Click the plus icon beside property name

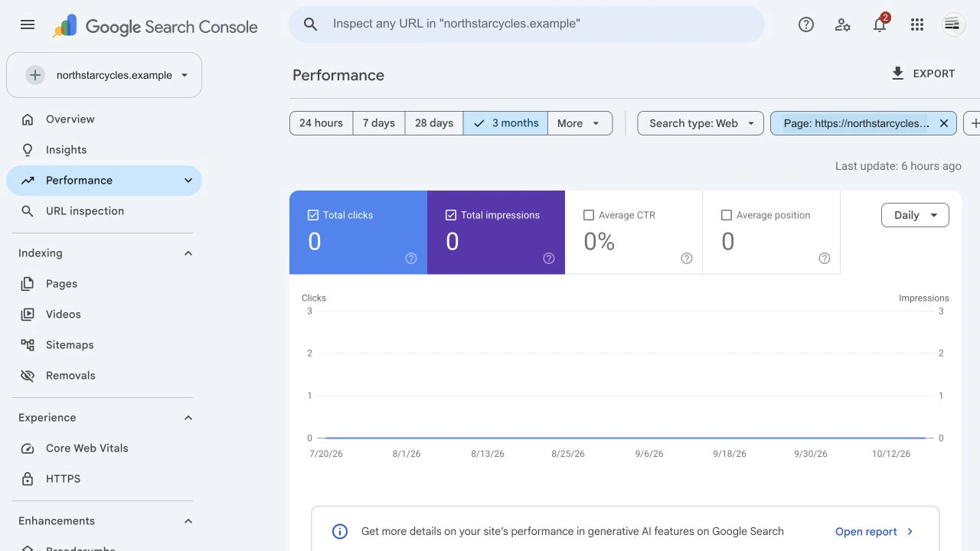pos(35,75)
